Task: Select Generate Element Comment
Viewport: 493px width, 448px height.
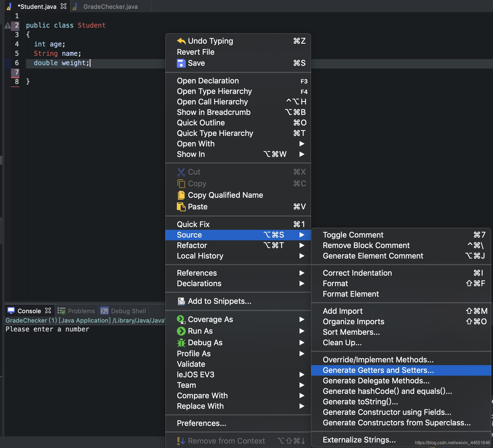Action: pos(401,256)
